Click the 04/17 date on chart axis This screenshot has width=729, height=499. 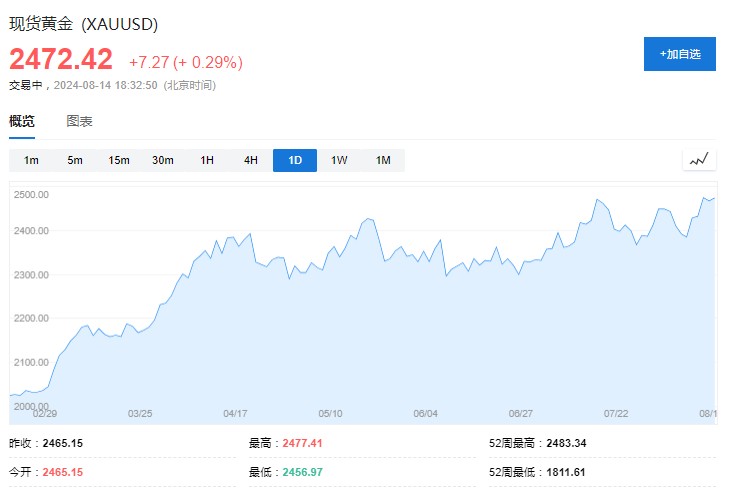coord(235,413)
